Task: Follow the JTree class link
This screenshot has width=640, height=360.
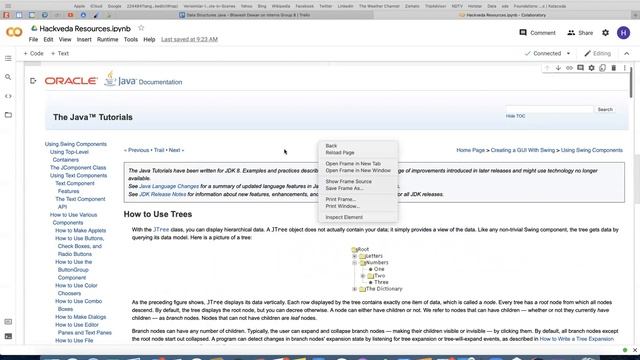Action: point(161,230)
